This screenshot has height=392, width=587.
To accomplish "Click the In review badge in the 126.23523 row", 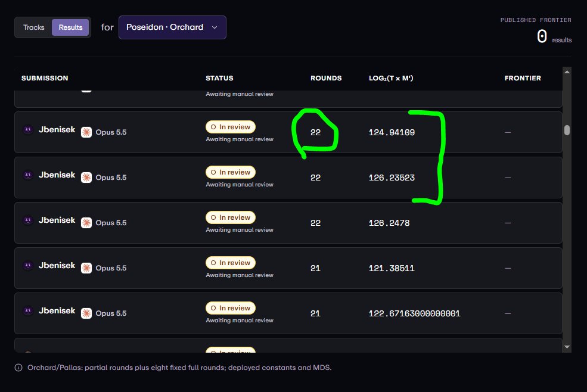I will point(231,172).
